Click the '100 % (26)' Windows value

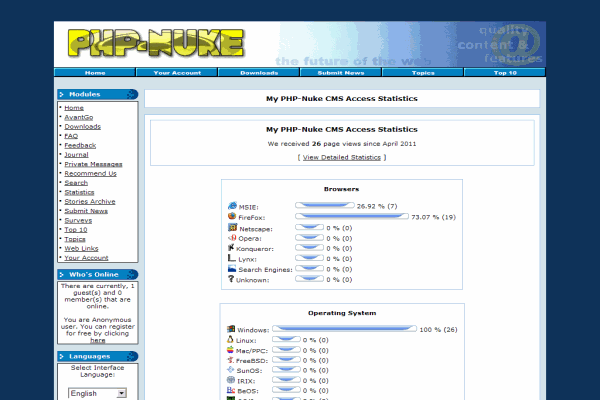pyautogui.click(x=439, y=330)
